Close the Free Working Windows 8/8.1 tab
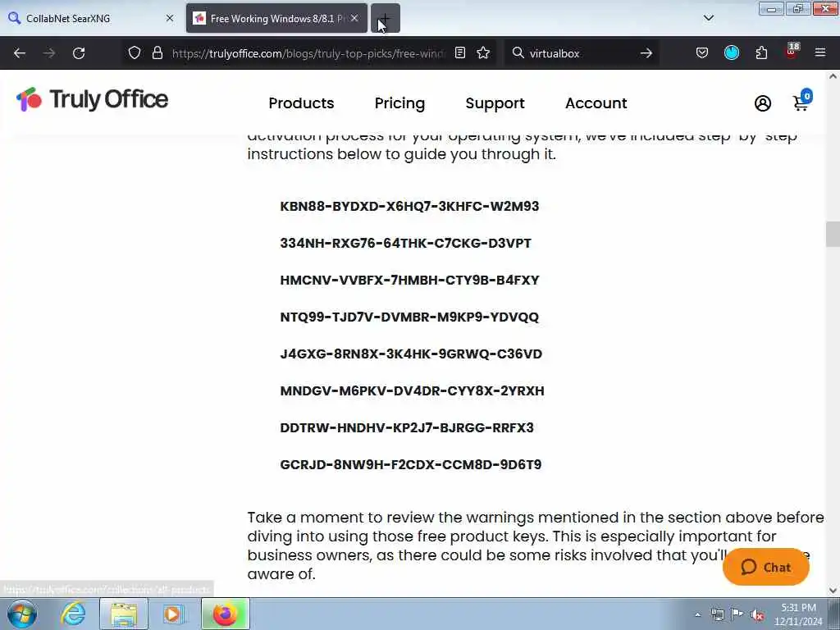840x630 pixels. (354, 18)
